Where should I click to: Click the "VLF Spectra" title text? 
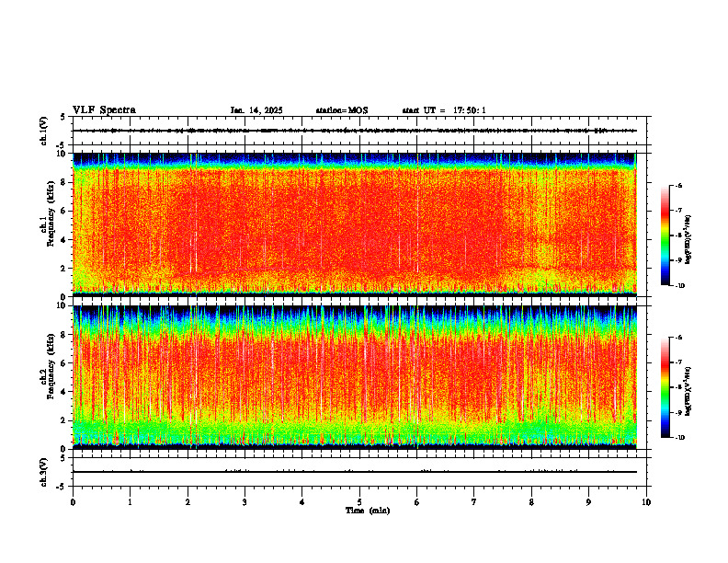tap(104, 110)
